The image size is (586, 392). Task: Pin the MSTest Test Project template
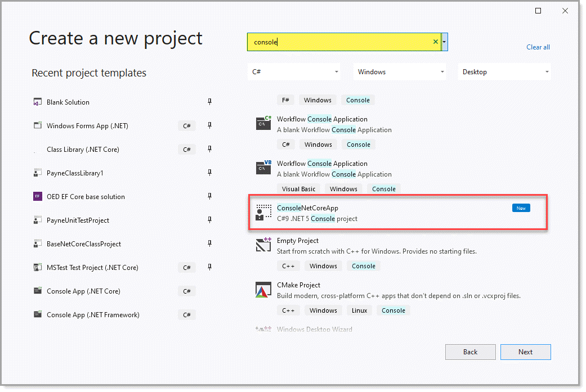[x=209, y=267]
